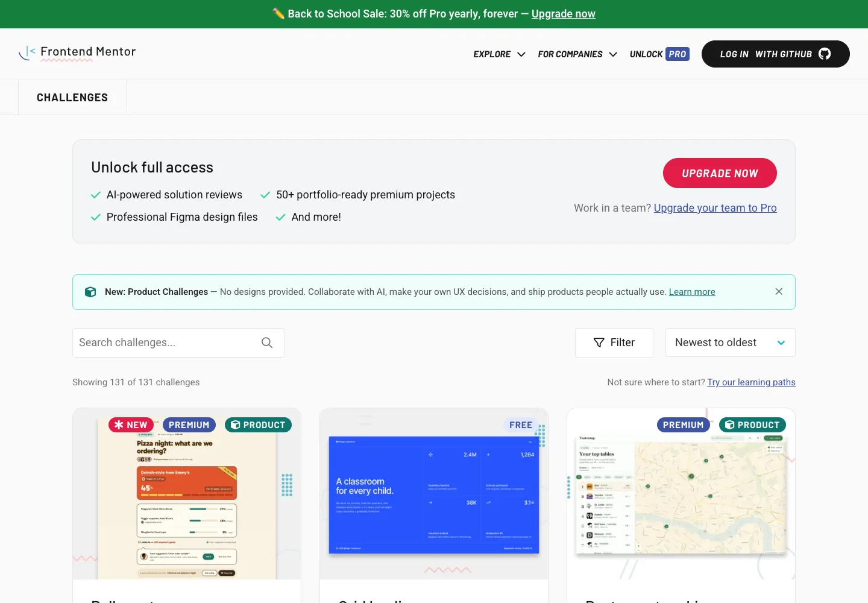The height and width of the screenshot is (603, 868).
Task: Open the pizza night challenge thumbnail
Action: pos(187,494)
